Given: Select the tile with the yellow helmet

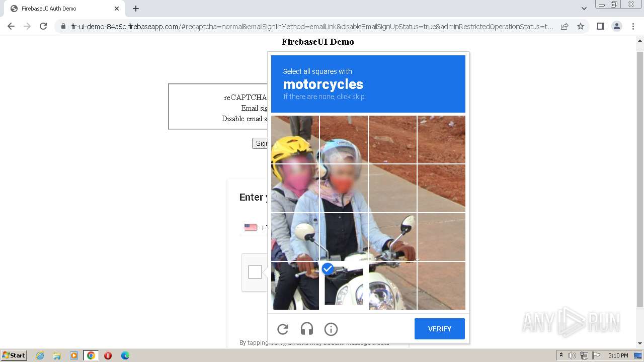Looking at the screenshot, I should click(x=295, y=140).
